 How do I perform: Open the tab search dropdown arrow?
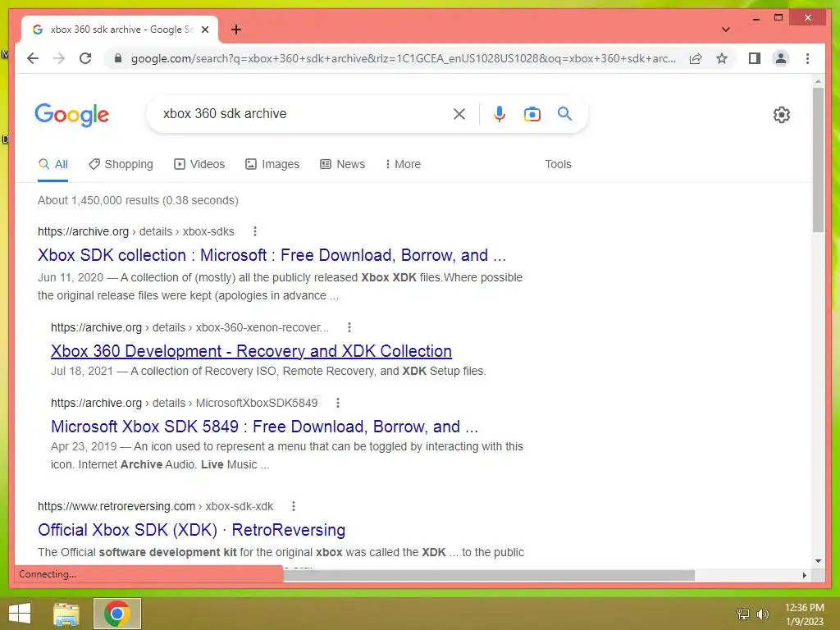point(726,30)
